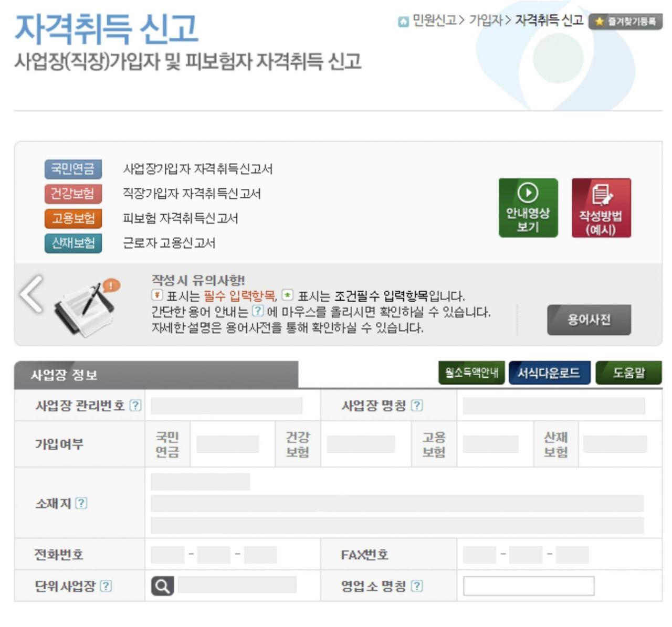Click 작성 시 유의사항 heading
This screenshot has height=627, width=672.
point(198,280)
